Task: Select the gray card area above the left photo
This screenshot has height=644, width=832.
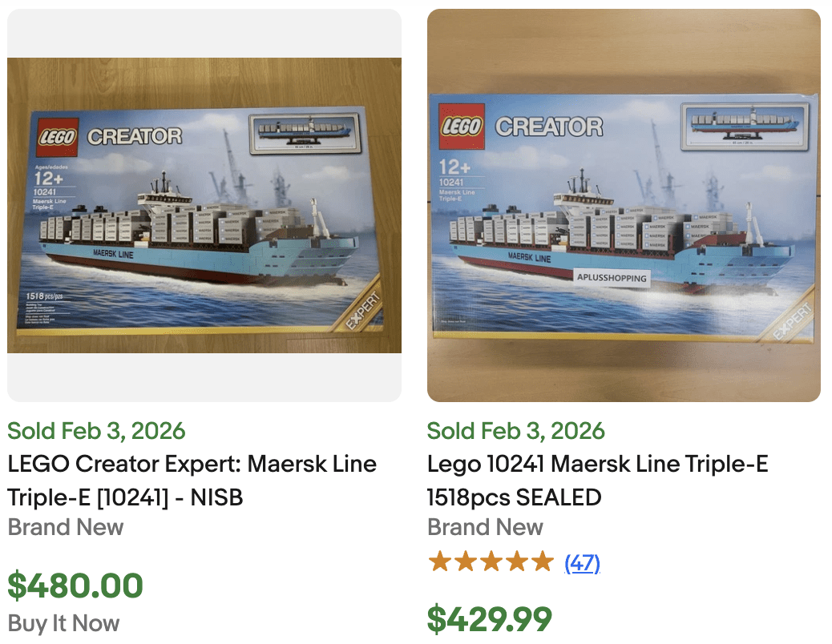Action: click(204, 32)
